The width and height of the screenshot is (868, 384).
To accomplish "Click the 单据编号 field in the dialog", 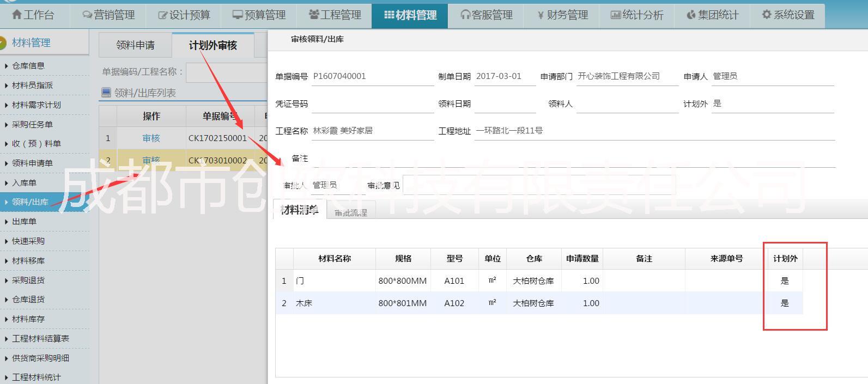I will [373, 77].
